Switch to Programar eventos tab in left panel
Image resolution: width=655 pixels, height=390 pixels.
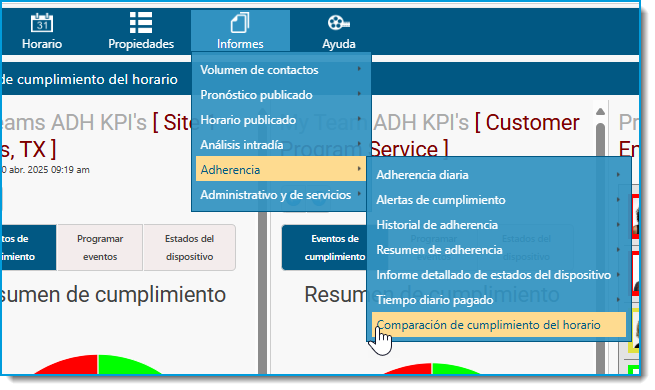click(x=100, y=248)
